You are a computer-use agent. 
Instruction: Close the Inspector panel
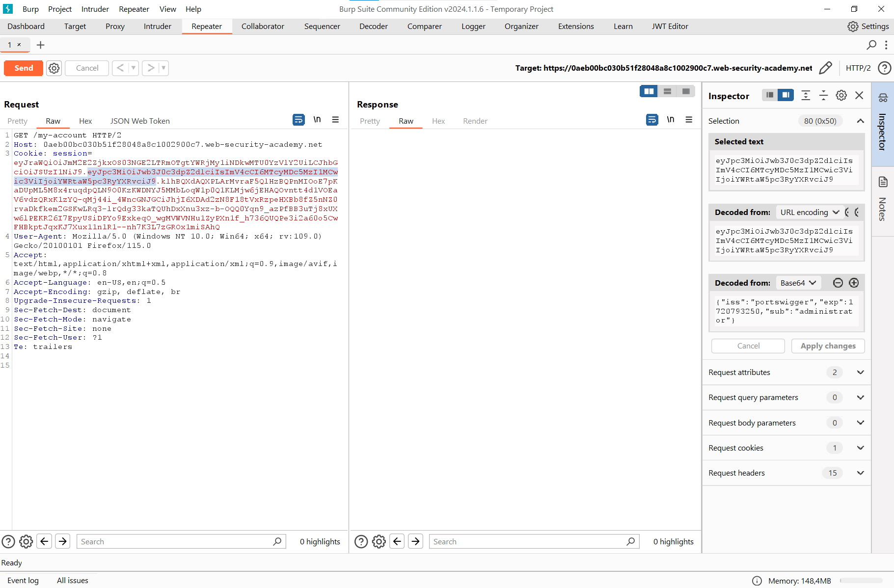click(859, 95)
